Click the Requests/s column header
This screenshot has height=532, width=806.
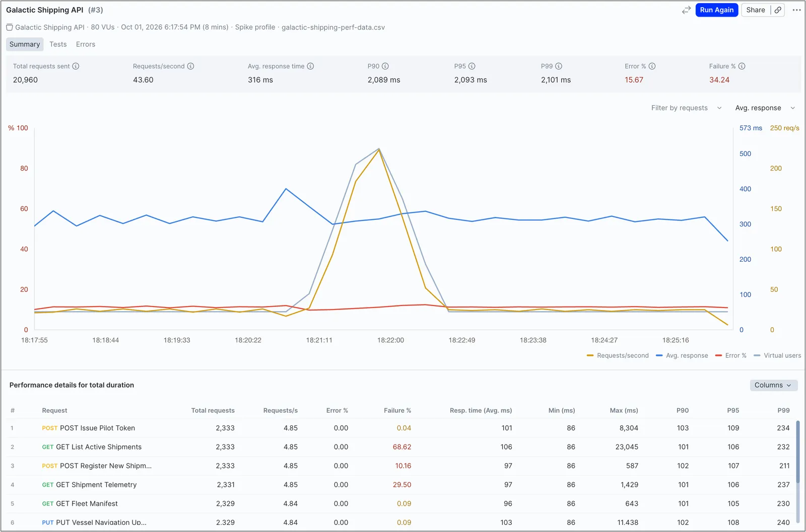(x=280, y=410)
